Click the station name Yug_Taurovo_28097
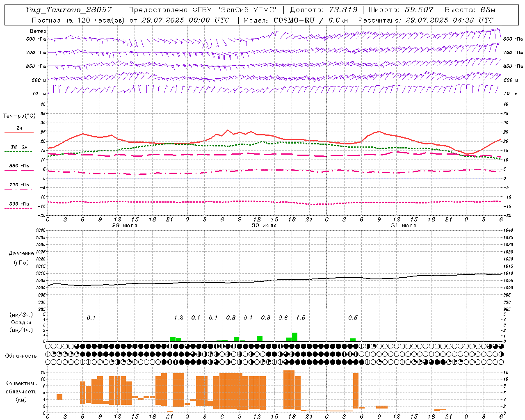The image size is (525, 420). (x=68, y=10)
